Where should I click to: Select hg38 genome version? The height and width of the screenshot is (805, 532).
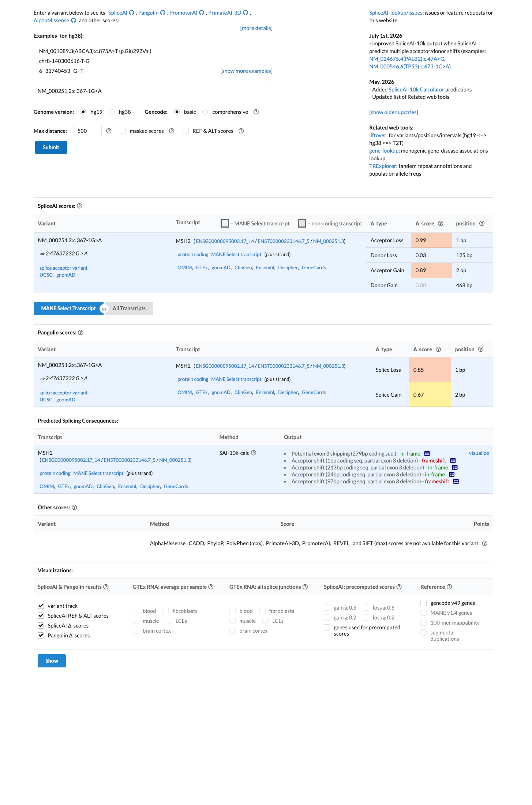click(x=112, y=112)
